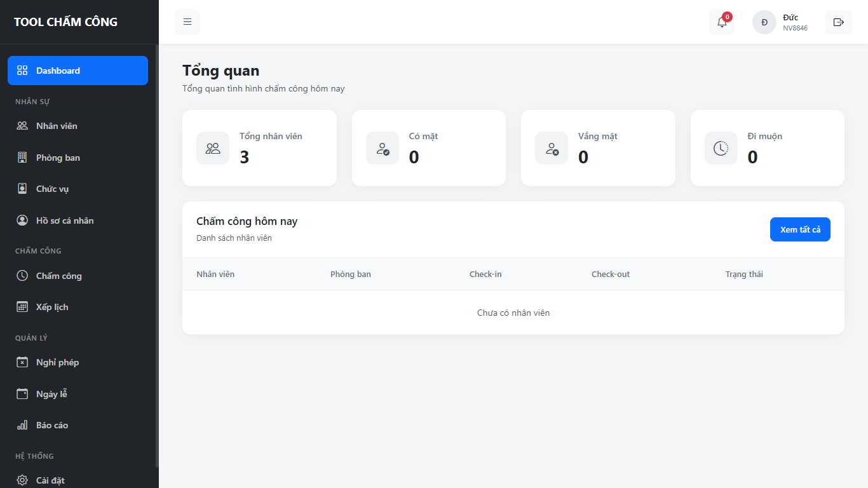This screenshot has height=488, width=868.
Task: Toggle the sidebar with the hamburger icon
Action: (x=187, y=22)
